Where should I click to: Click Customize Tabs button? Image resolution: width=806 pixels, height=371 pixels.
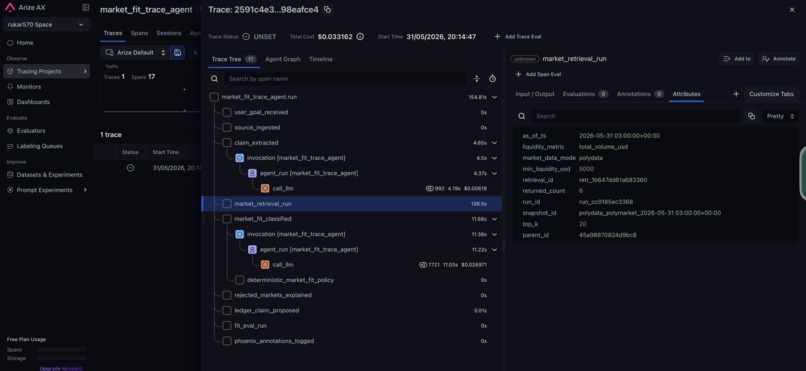(x=771, y=94)
